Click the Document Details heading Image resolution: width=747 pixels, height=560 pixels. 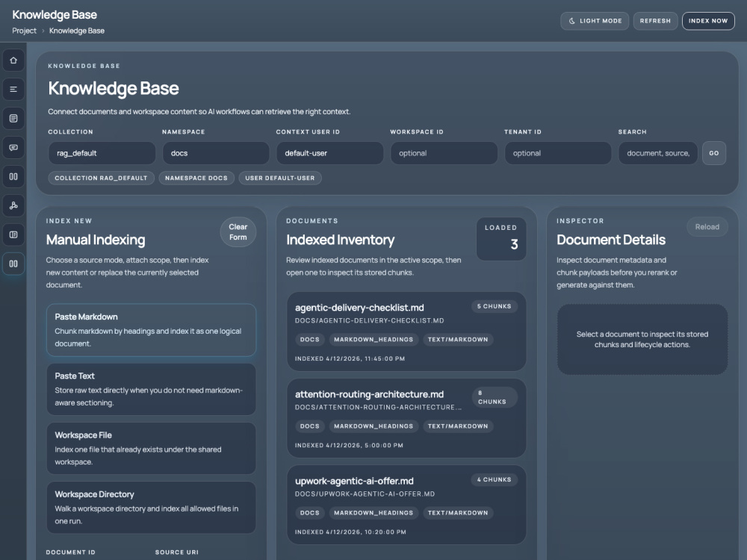[x=611, y=240]
